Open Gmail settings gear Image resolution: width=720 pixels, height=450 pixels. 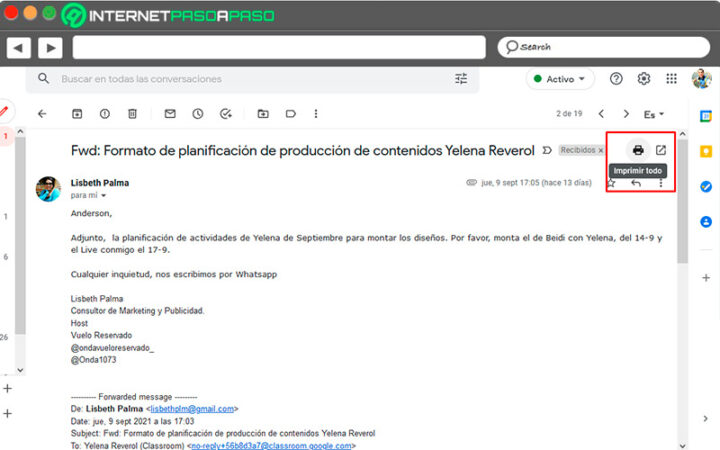coord(644,79)
